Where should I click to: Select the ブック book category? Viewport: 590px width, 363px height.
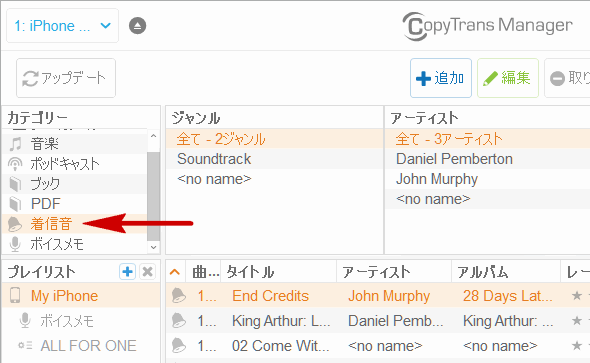(75, 184)
